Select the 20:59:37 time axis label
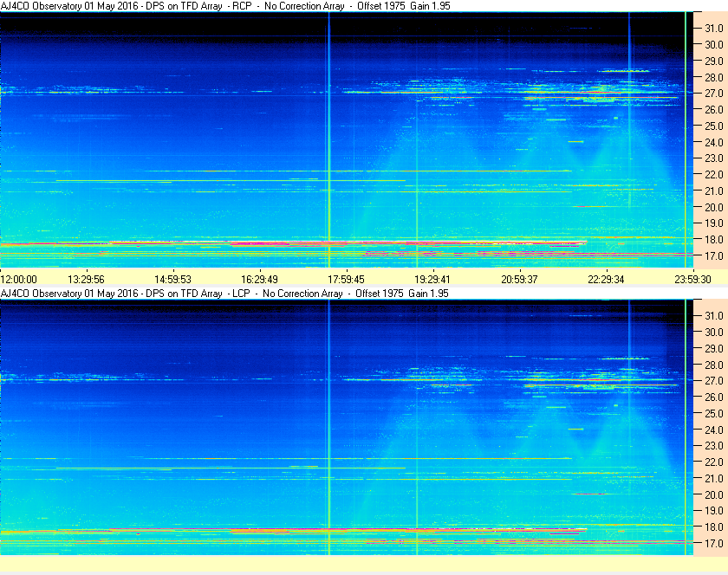This screenshot has height=575, width=728. point(519,280)
